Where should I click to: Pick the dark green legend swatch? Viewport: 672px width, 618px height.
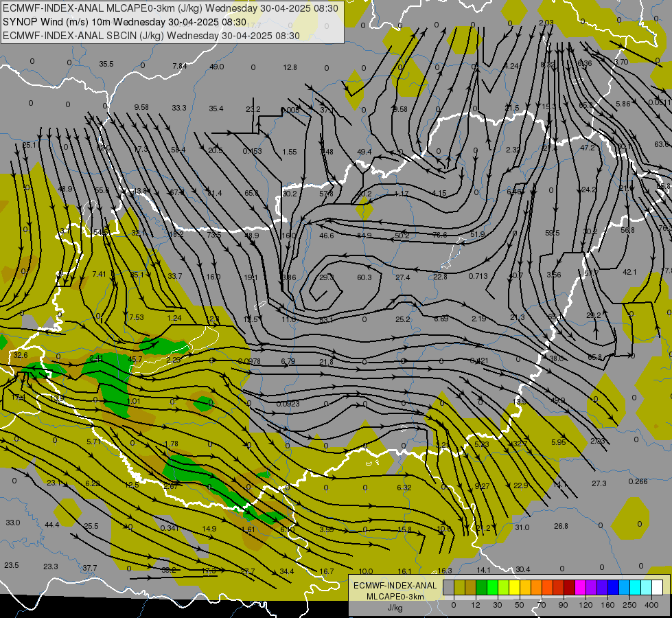tap(482, 587)
